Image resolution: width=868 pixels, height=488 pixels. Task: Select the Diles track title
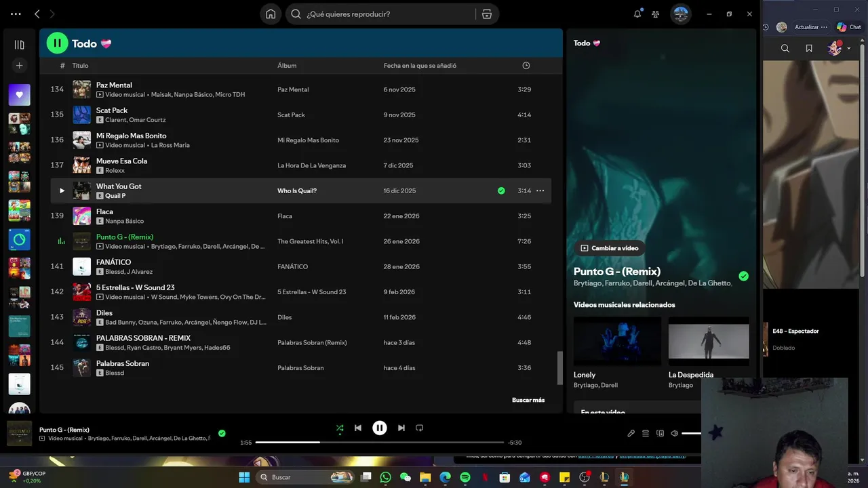(104, 313)
